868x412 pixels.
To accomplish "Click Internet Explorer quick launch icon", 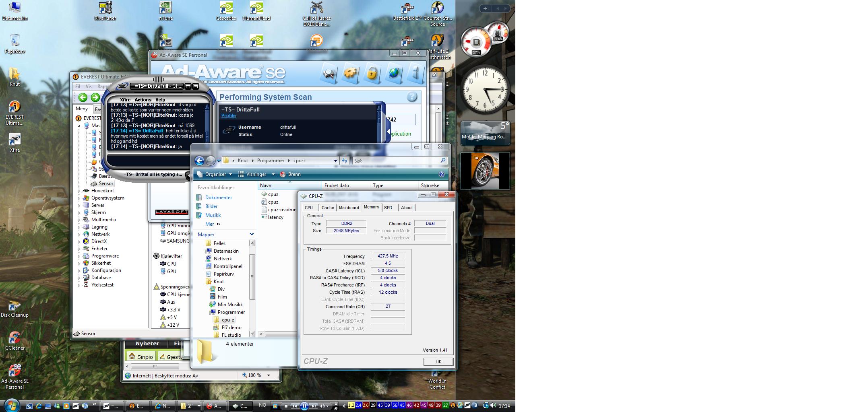I will click(39, 406).
